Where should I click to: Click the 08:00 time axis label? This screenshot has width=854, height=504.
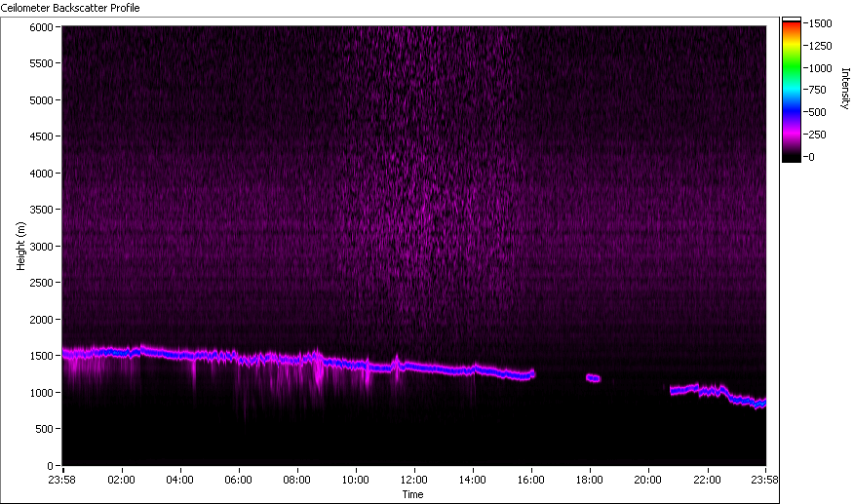point(296,480)
